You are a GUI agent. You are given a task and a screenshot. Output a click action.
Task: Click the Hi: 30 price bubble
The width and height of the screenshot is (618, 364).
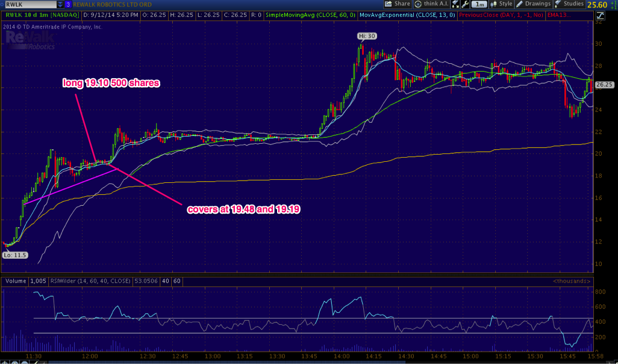point(366,36)
